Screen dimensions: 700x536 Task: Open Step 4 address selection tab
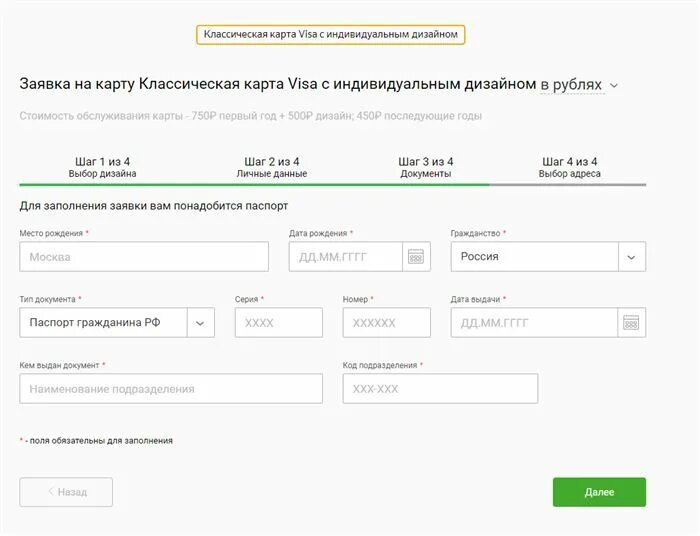click(569, 167)
